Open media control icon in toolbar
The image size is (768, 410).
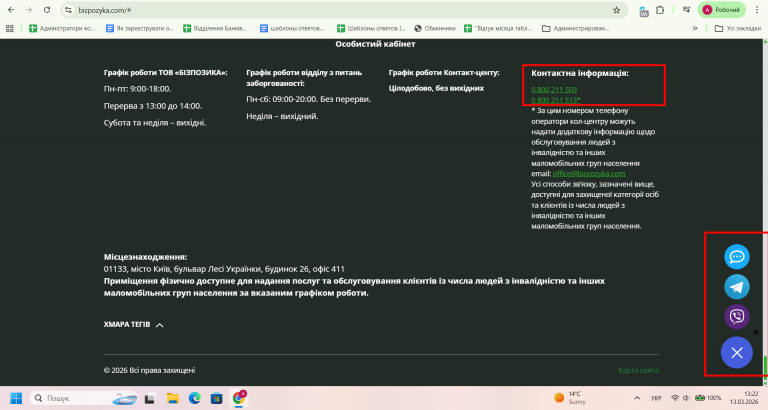click(x=686, y=10)
